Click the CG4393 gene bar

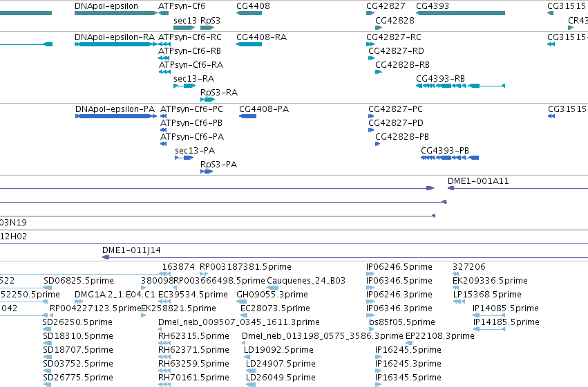tap(460, 13)
